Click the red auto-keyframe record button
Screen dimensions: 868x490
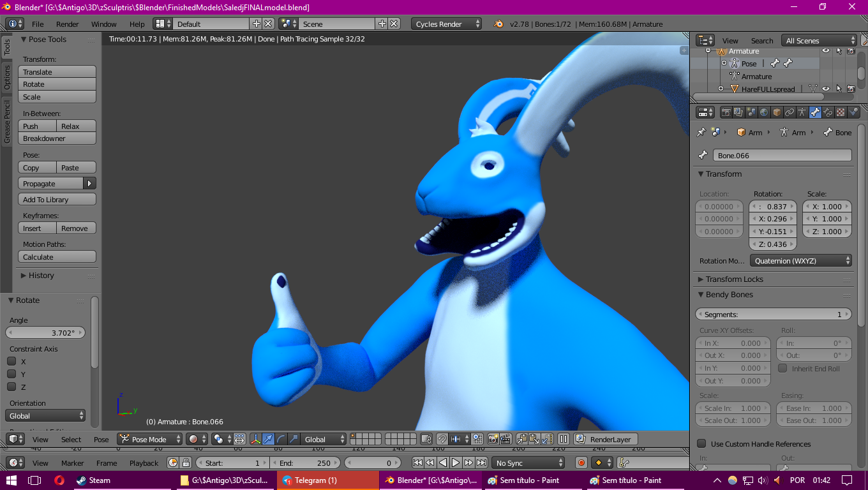click(x=581, y=463)
